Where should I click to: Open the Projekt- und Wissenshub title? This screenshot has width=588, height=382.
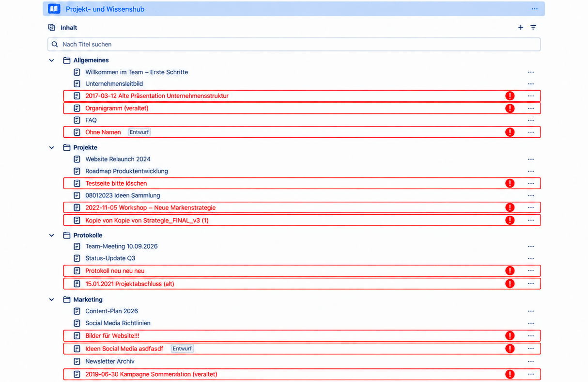pyautogui.click(x=105, y=9)
